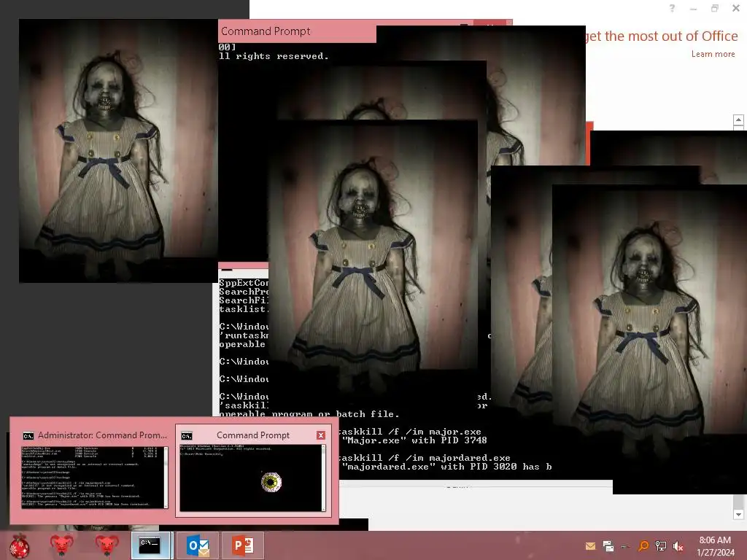Viewport: 747px width, 560px height.
Task: Click the Office scrollbar up arrow
Action: tap(738, 120)
